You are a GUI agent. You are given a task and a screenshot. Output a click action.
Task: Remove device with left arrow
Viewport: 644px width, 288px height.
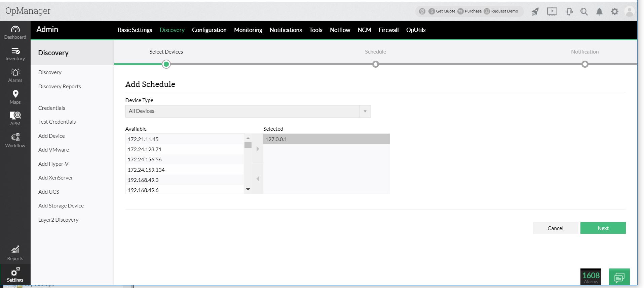coord(258,179)
